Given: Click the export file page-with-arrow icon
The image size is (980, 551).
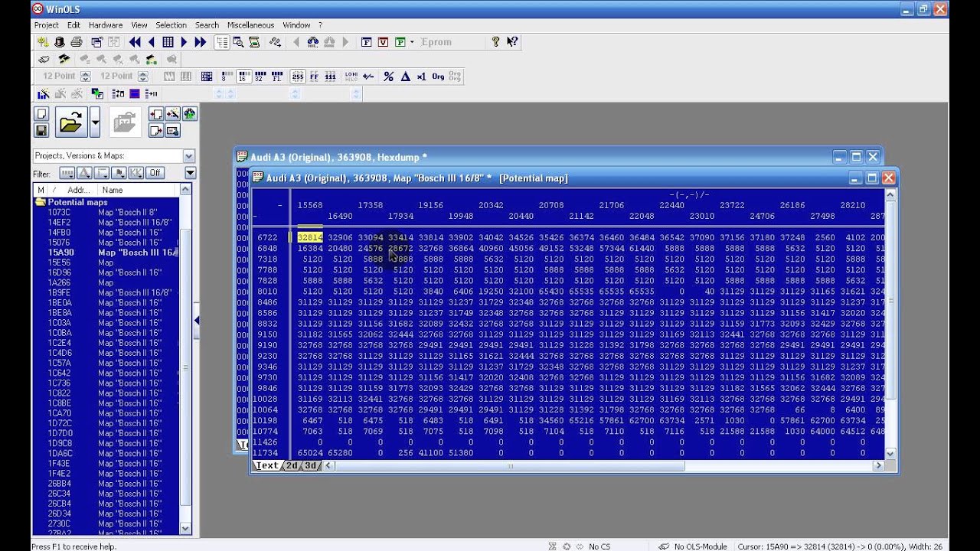Looking at the screenshot, I should (x=156, y=130).
